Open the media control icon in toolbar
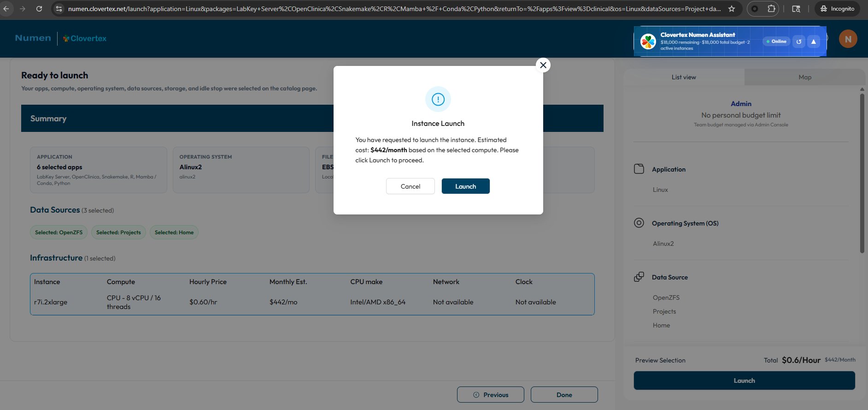This screenshot has width=868, height=410. [796, 9]
